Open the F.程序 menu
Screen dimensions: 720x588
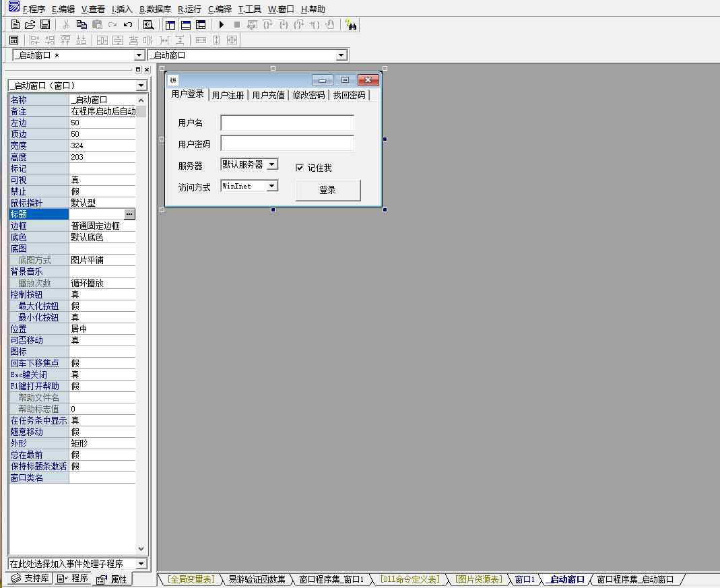(x=34, y=9)
